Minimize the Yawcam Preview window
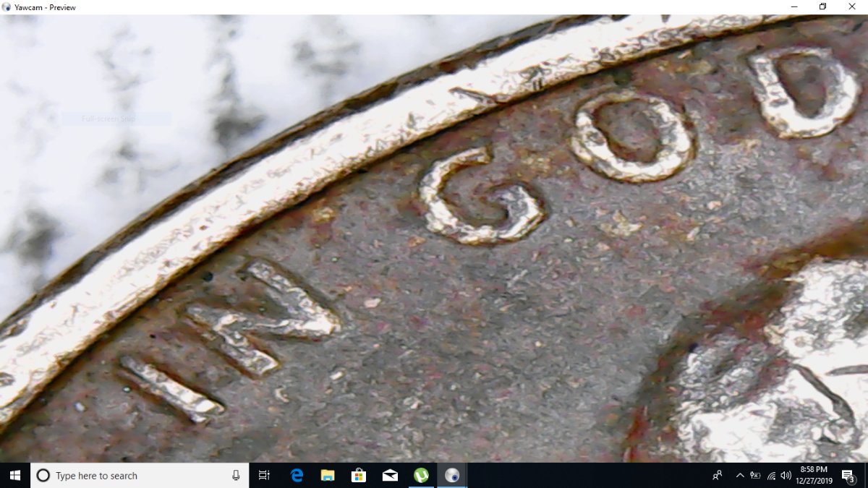Viewport: 868px width, 488px height. 794,7
